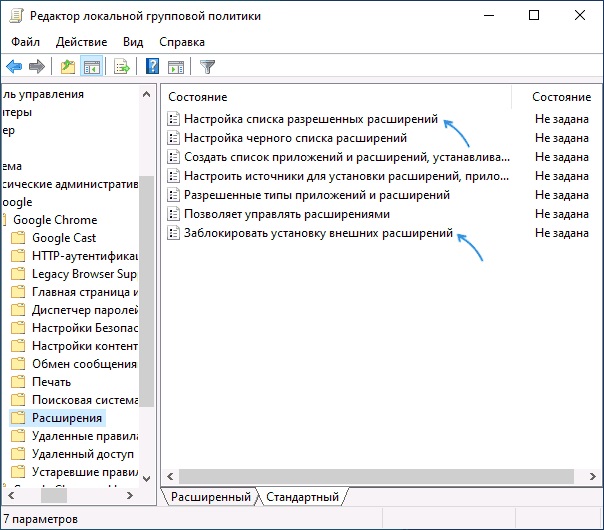Click the policy icon for Заблокировать установку внешних расширений
Viewport: 604px width, 530px height.
[173, 233]
